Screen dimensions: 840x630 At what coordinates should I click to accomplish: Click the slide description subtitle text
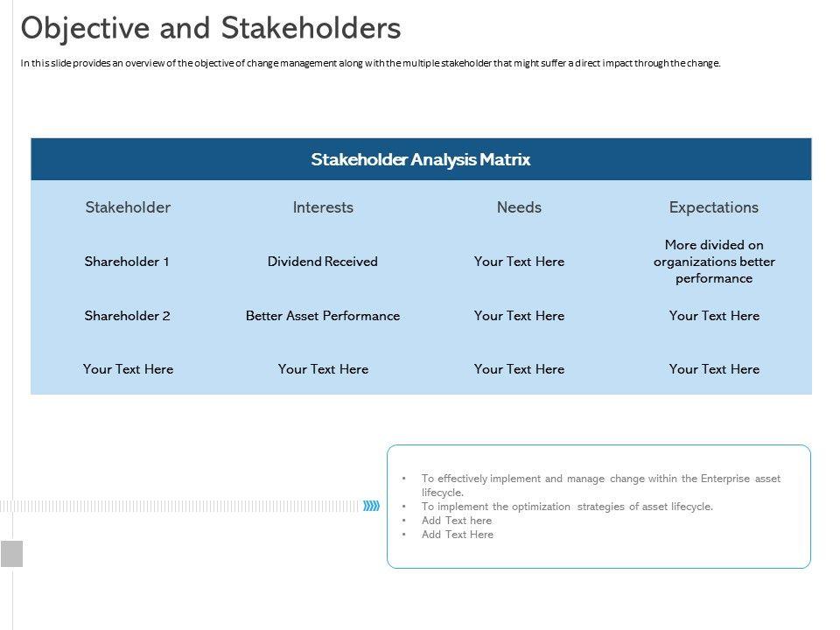pyautogui.click(x=371, y=63)
